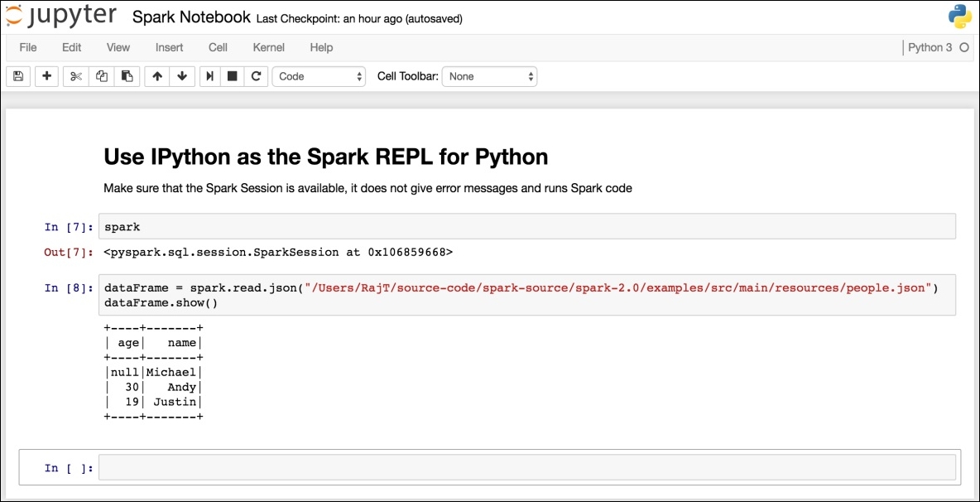Open the Insert menu
Screen dimensions: 980x502
[x=169, y=47]
